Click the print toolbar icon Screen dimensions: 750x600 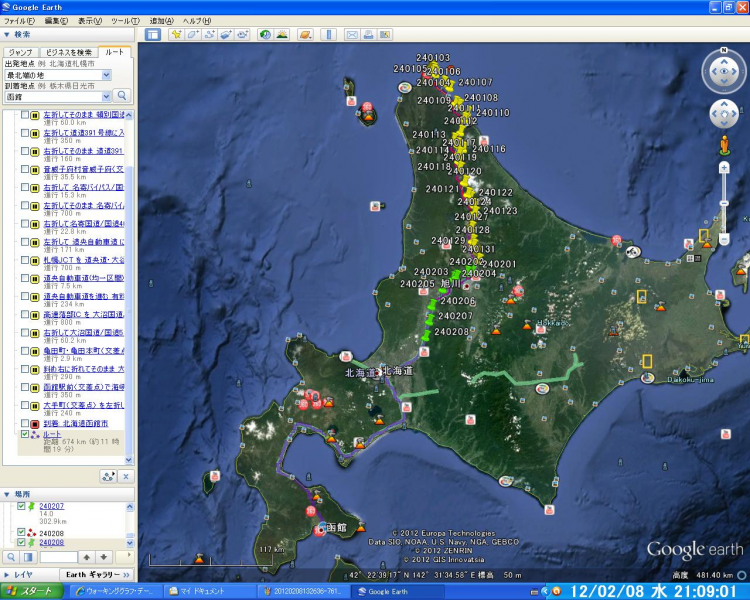coord(368,34)
